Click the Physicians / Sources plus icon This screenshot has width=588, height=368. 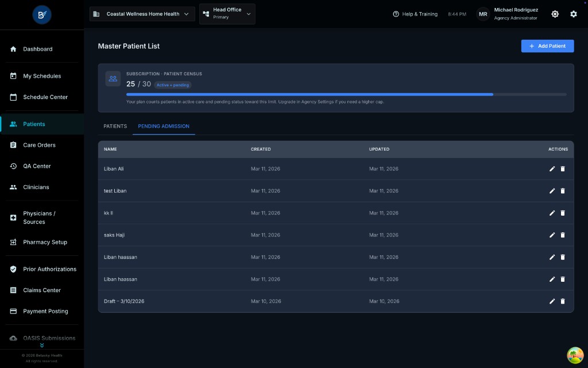[13, 217]
